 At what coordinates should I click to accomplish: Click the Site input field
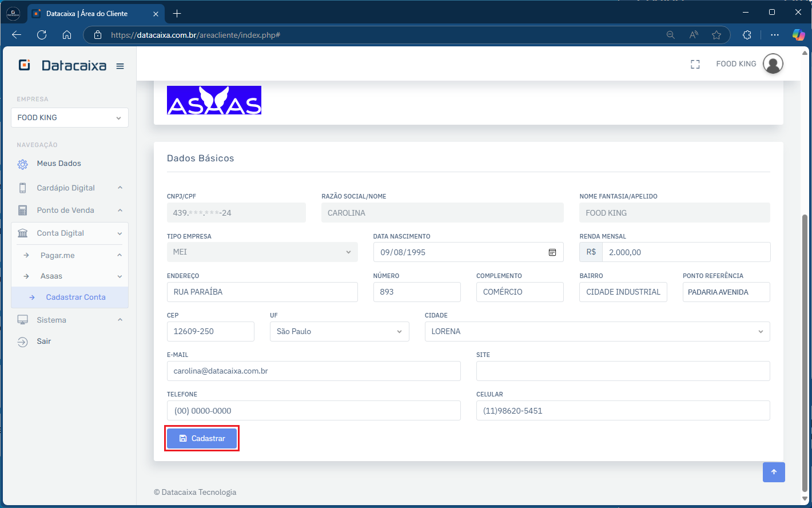622,371
